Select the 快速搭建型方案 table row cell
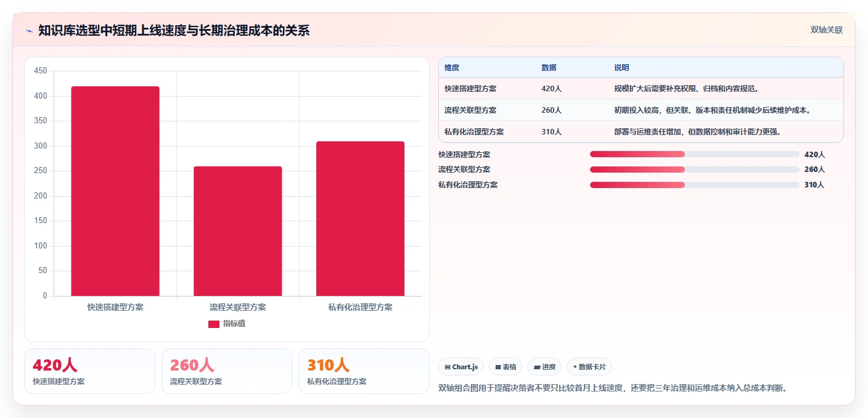Screen dimensions: 868x418 (470, 88)
